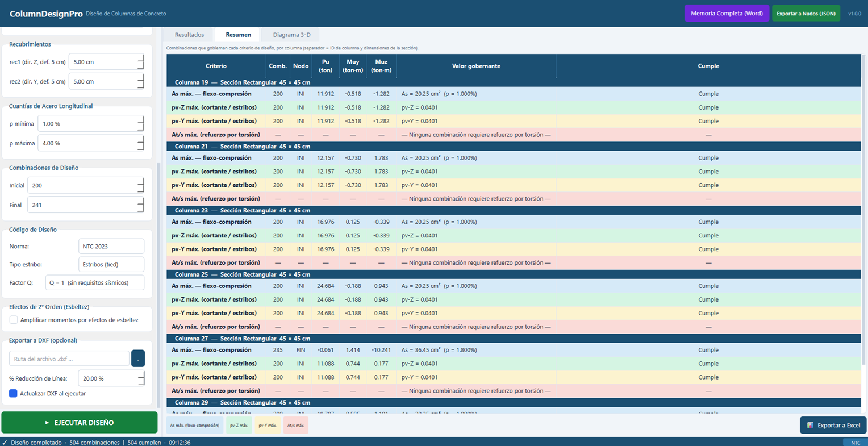
Task: Uncheck Actualizar DXF al ejecutar
Action: tap(13, 393)
